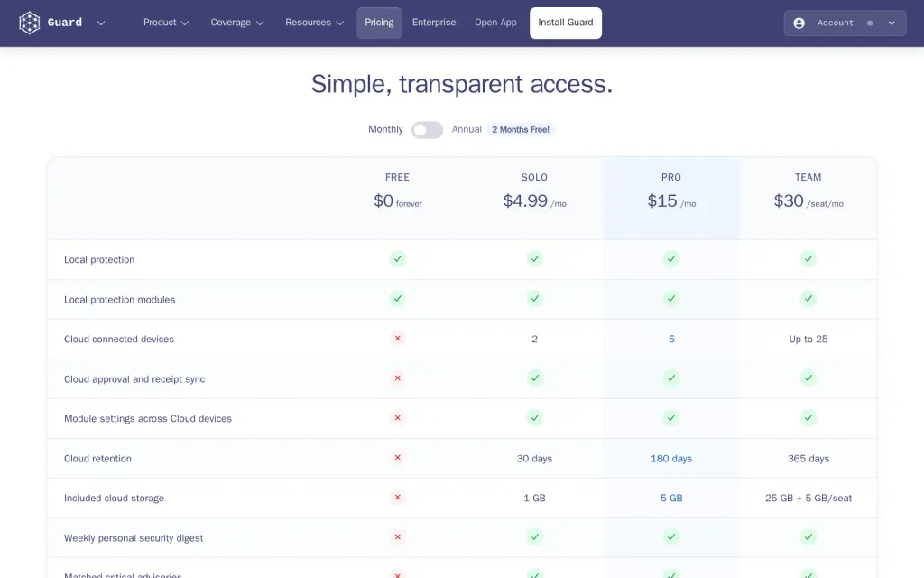Open App link in navigation bar
924x578 pixels.
tap(495, 23)
